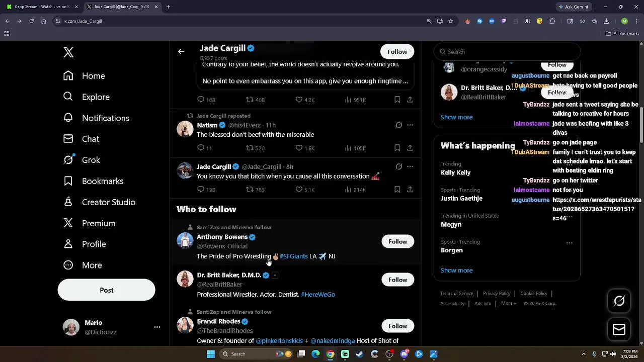View analytics icon showing 951K views
The height and width of the screenshot is (362, 644).
[x=348, y=100]
